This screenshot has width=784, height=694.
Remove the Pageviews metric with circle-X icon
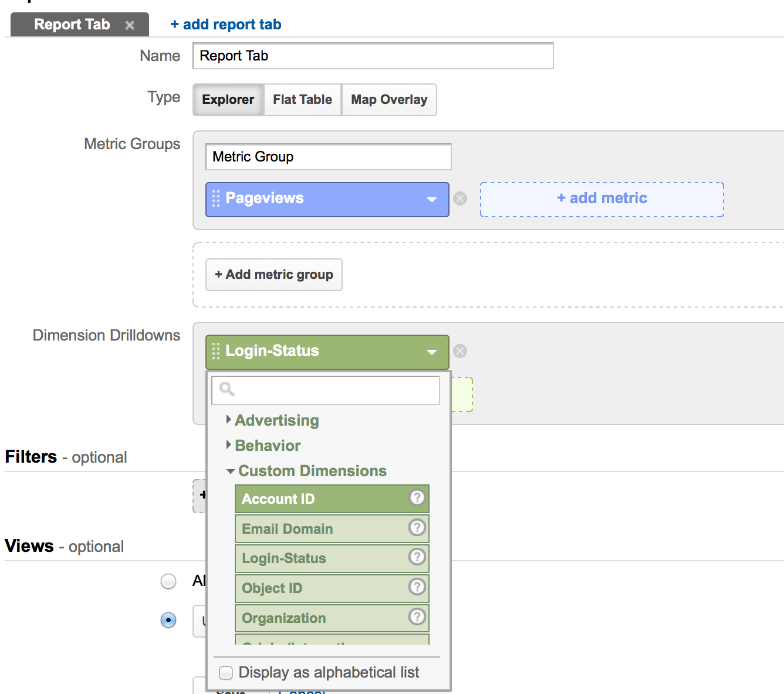(460, 198)
